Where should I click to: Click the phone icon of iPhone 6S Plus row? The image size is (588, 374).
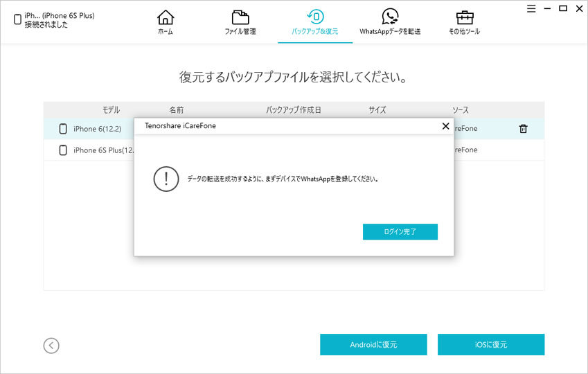click(63, 150)
